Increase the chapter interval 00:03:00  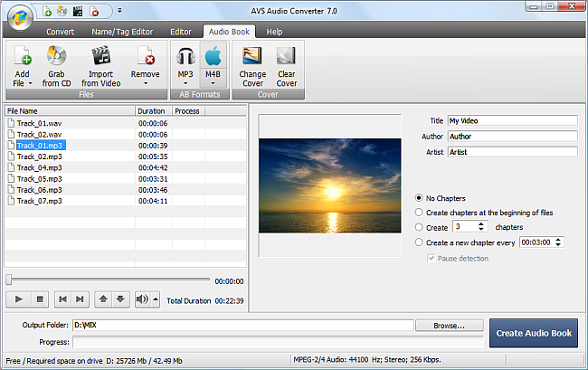[558, 240]
